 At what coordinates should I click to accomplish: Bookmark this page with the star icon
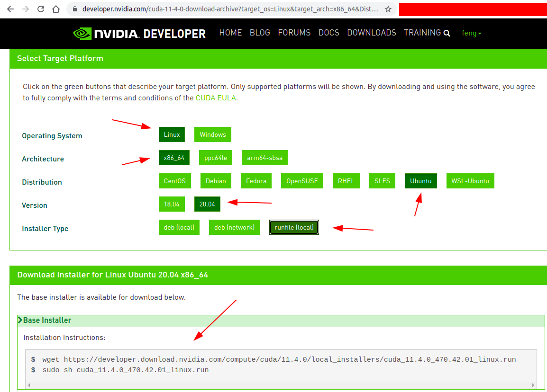coord(388,9)
